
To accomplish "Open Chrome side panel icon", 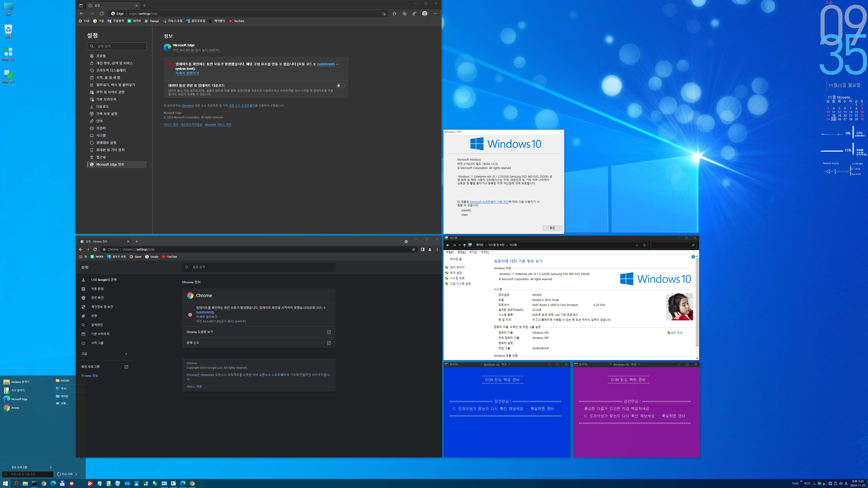I will point(422,250).
